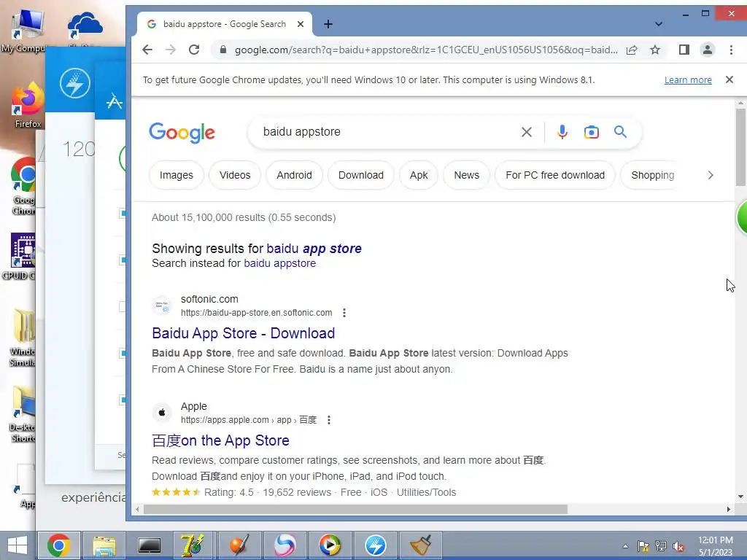This screenshot has height=560, width=747.
Task: Reload the Google search page
Action: tap(194, 50)
